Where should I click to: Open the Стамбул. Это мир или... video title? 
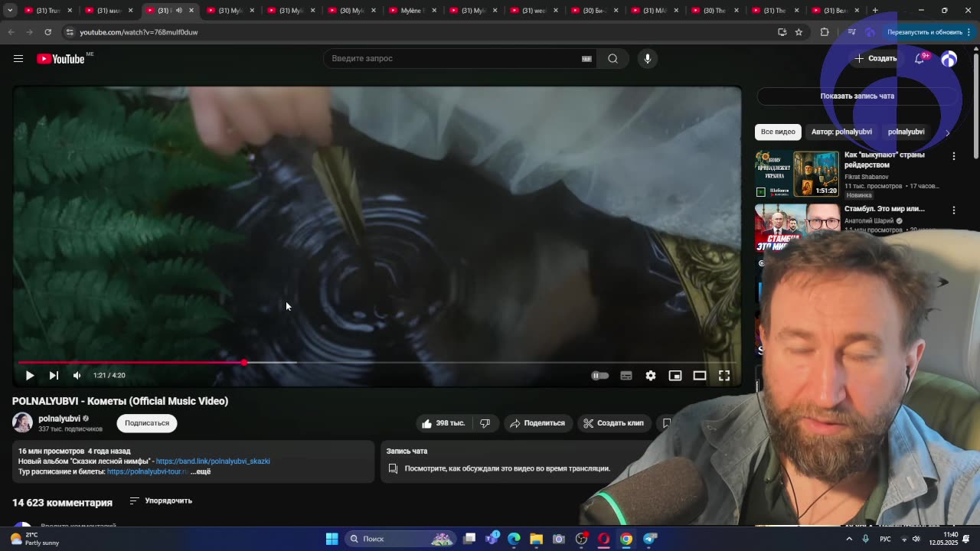click(884, 208)
